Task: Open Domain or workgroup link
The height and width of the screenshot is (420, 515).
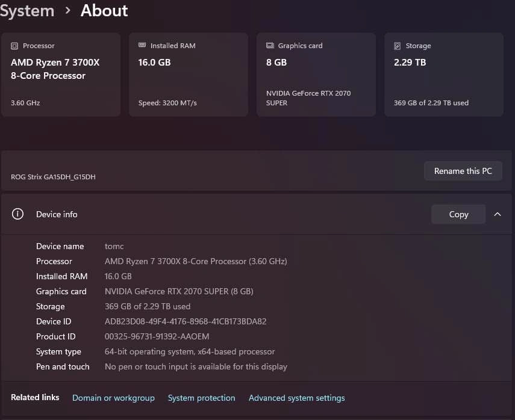Action: (x=113, y=398)
